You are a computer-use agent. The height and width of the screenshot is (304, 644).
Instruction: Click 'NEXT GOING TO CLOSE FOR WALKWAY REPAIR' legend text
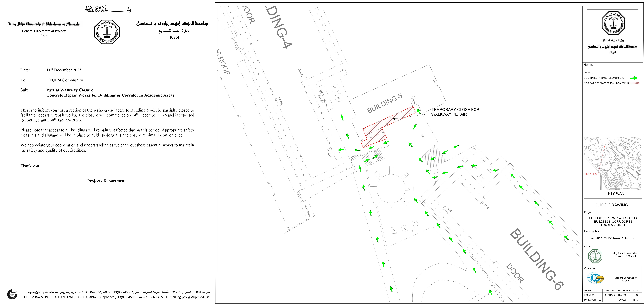pyautogui.click(x=606, y=83)
